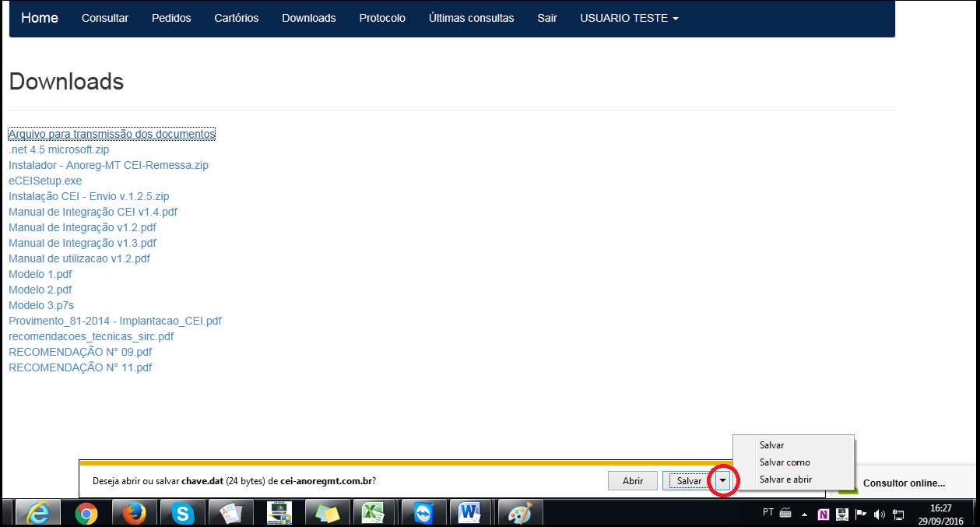This screenshot has width=980, height=527.
Task: Click Sair to log out
Action: 547,18
